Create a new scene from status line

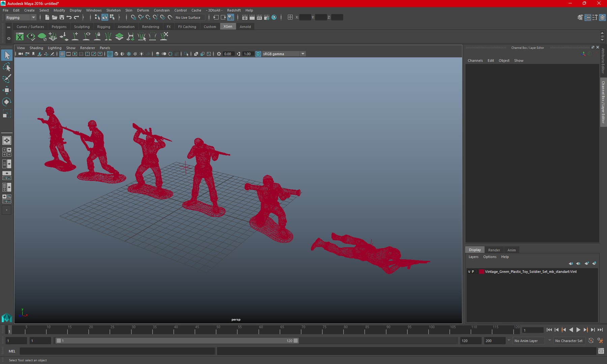pyautogui.click(x=47, y=17)
